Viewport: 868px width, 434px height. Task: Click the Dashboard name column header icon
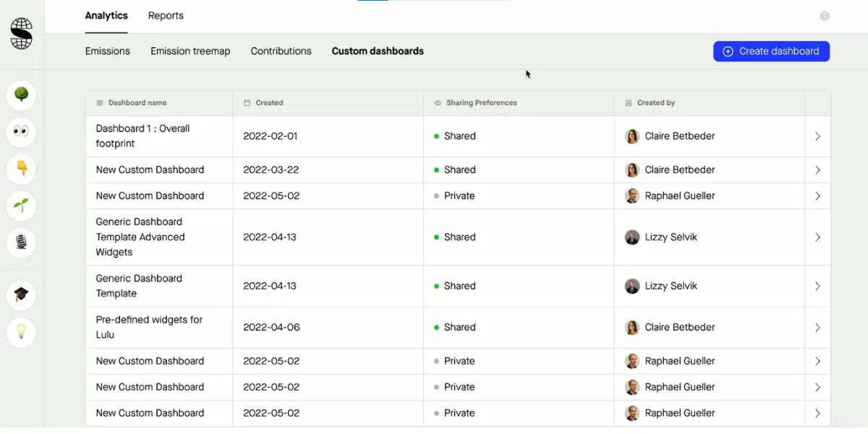pyautogui.click(x=100, y=103)
